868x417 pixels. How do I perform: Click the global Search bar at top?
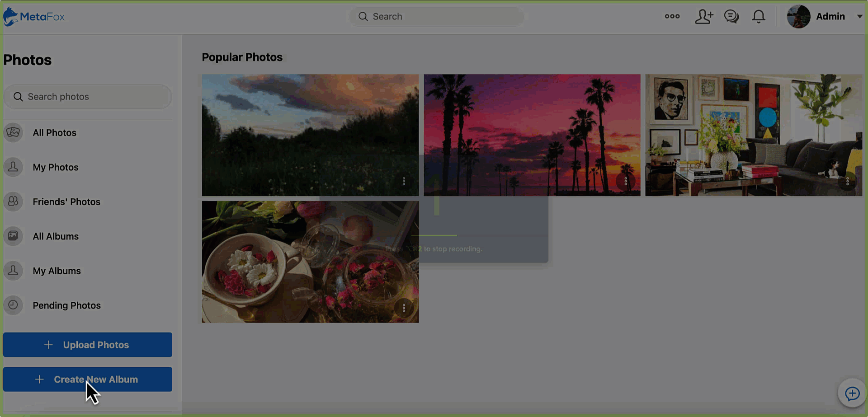point(435,16)
